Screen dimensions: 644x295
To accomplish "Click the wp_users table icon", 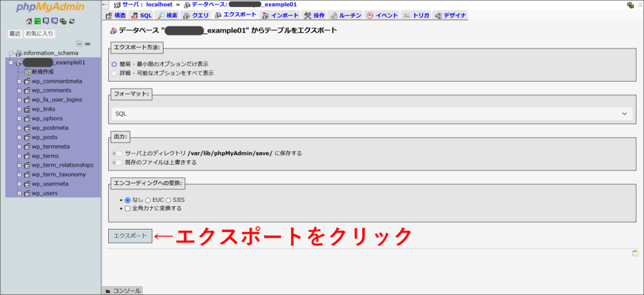I will tap(28, 194).
